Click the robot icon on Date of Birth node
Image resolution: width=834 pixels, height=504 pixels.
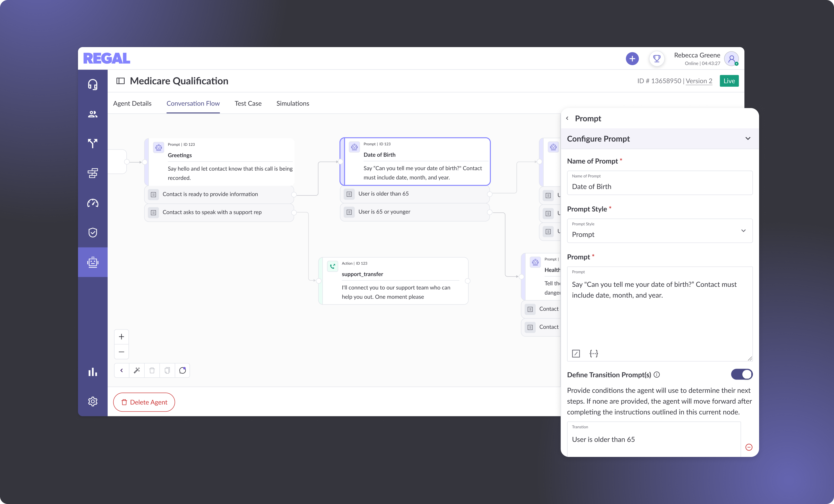(354, 147)
